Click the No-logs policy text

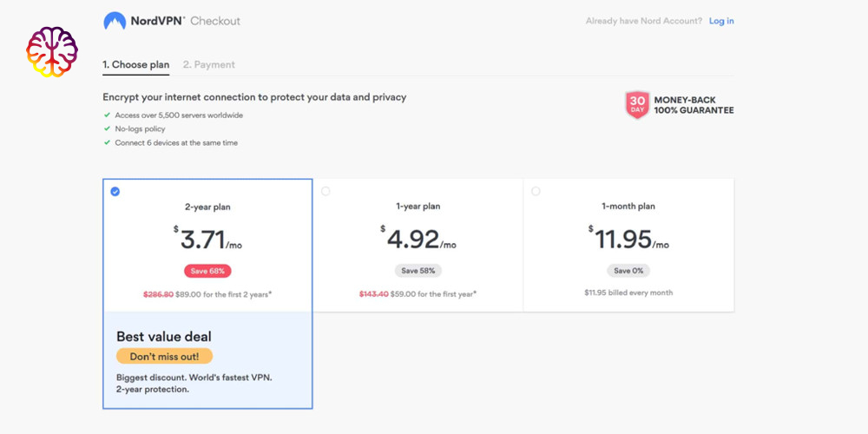[140, 129]
